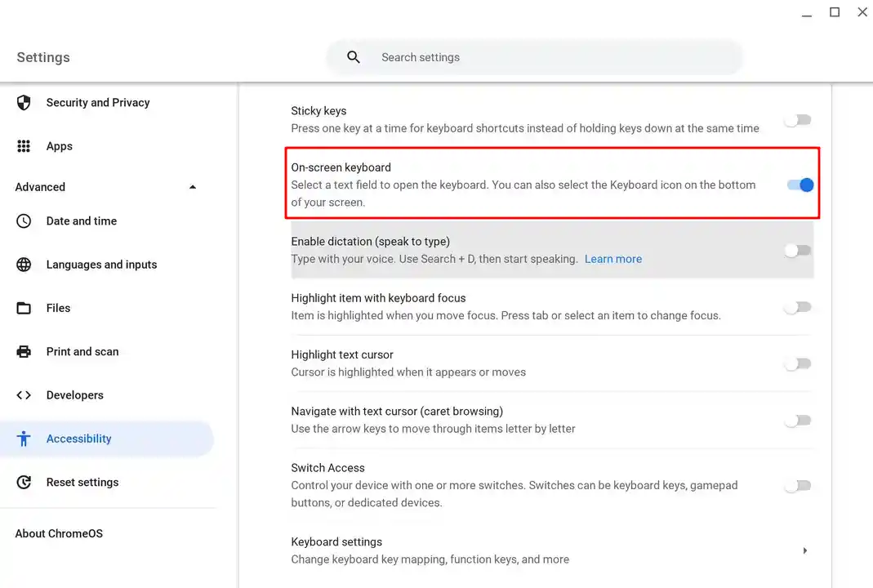Toggle Navigate with text cursor (caret browsing)
The height and width of the screenshot is (588, 873).
click(x=797, y=420)
